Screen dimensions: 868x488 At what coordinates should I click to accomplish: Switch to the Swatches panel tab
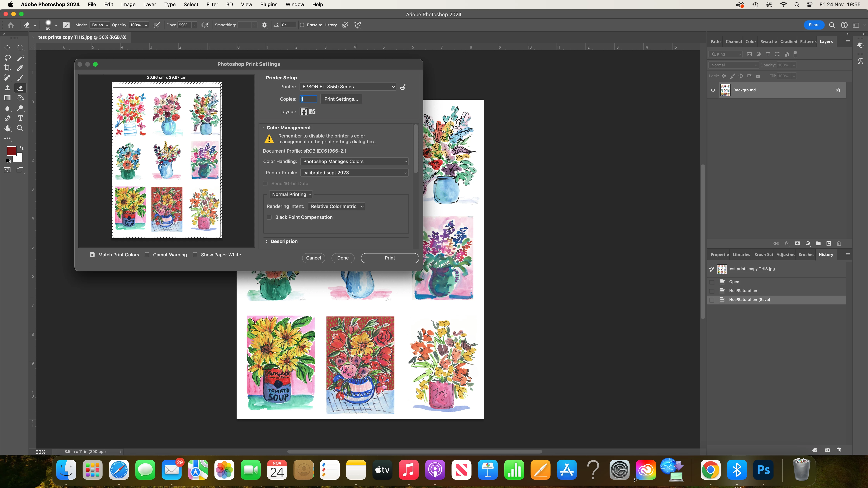[x=768, y=41]
